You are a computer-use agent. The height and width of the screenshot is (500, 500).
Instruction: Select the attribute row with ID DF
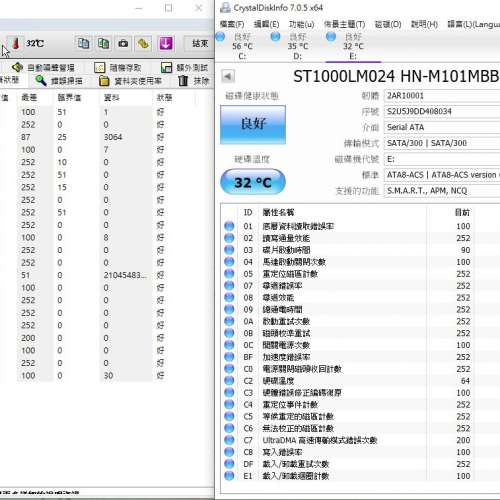pyautogui.click(x=361, y=464)
